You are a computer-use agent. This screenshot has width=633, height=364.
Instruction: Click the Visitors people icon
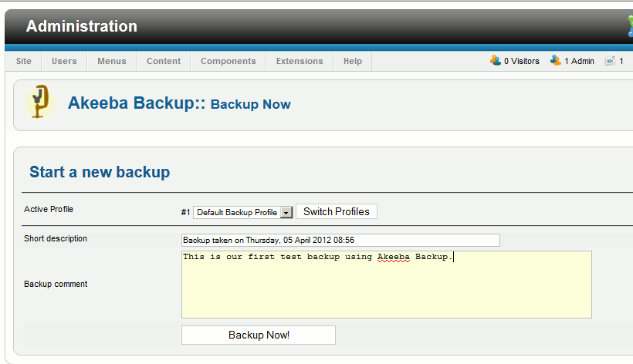(x=496, y=61)
